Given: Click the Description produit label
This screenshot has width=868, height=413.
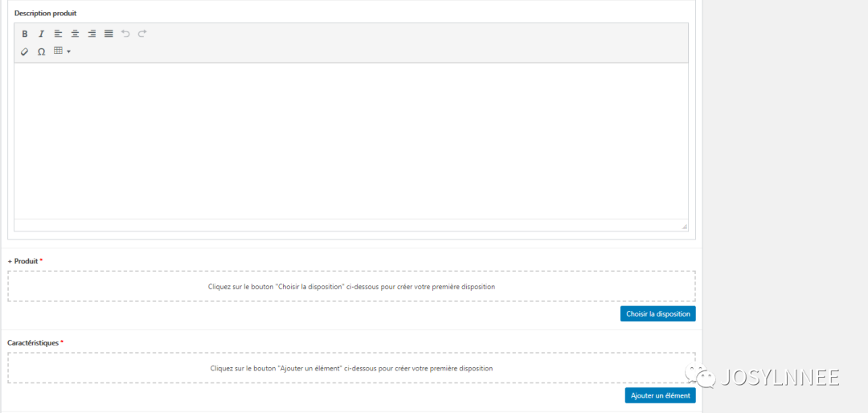Looking at the screenshot, I should pos(45,13).
